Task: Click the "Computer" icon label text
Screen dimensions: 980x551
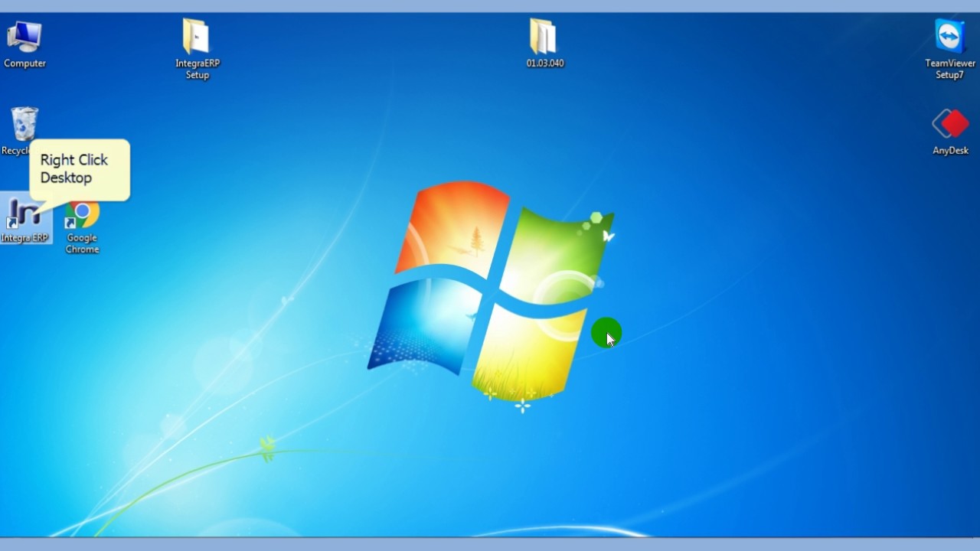Action: point(24,64)
